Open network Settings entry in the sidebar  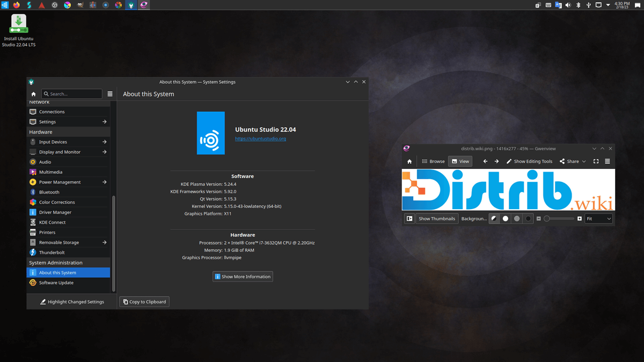pyautogui.click(x=68, y=122)
